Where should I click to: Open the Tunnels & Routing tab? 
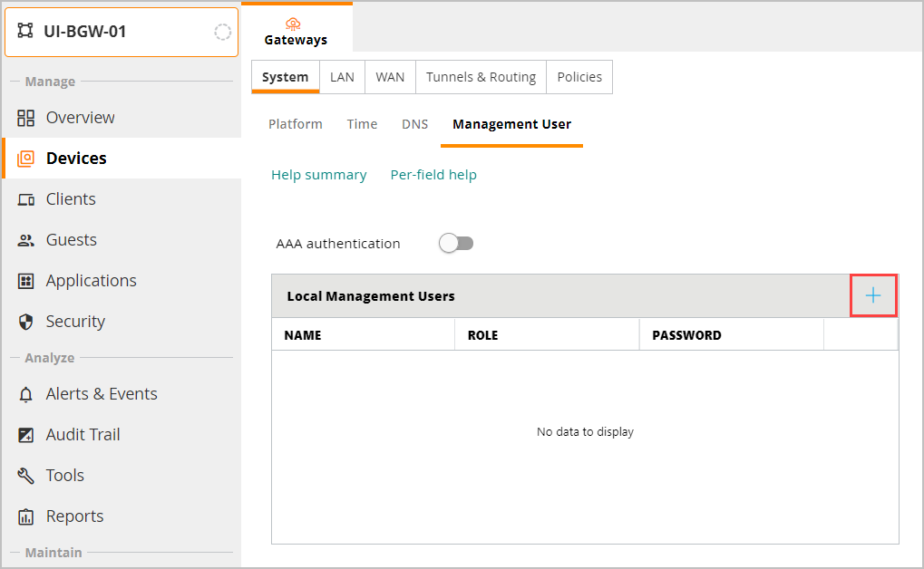481,77
